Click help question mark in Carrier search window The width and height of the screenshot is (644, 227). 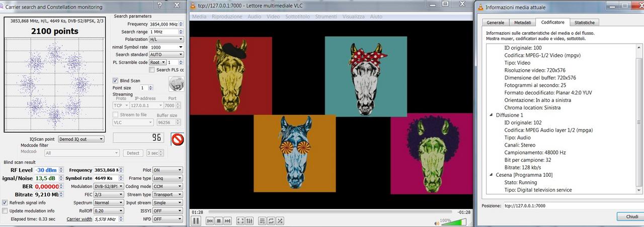click(x=159, y=5)
